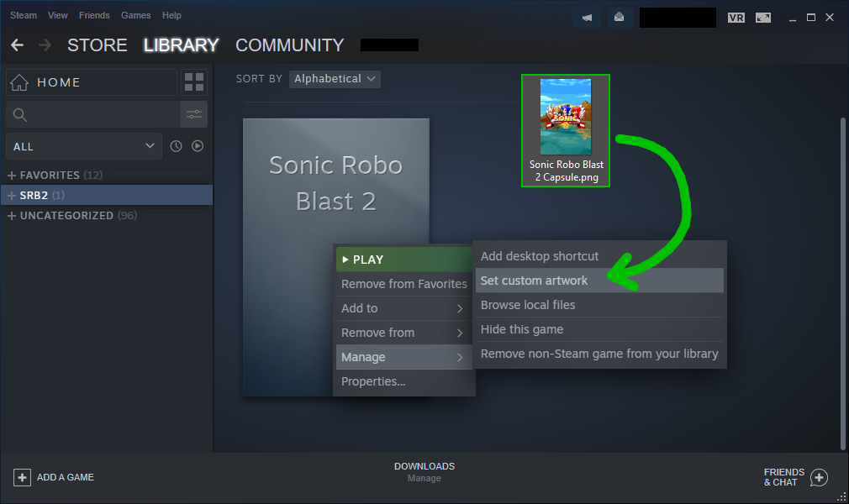The height and width of the screenshot is (504, 849).
Task: Click the library vertical scrollbar
Action: click(842, 283)
